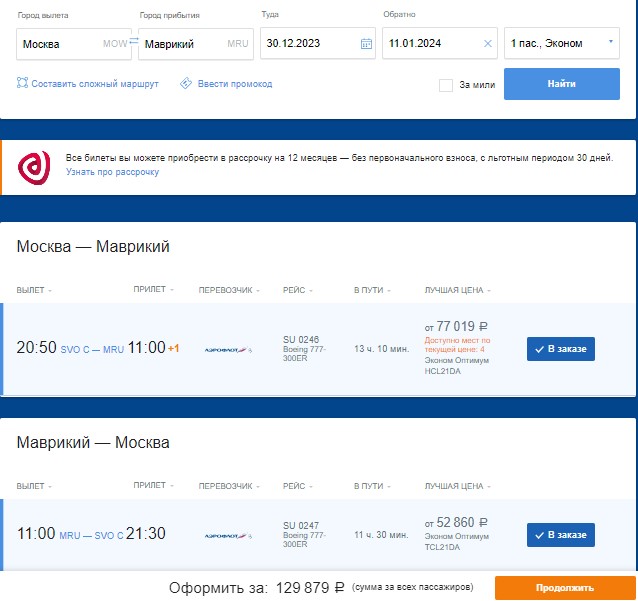Click Aeroflot logo on SU 0246 flight
638x601 pixels.
[228, 350]
